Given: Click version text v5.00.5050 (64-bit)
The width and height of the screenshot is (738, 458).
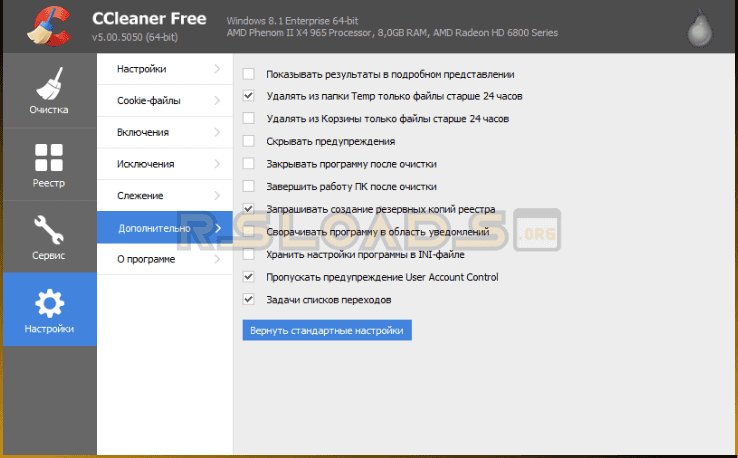Looking at the screenshot, I should coord(135,37).
